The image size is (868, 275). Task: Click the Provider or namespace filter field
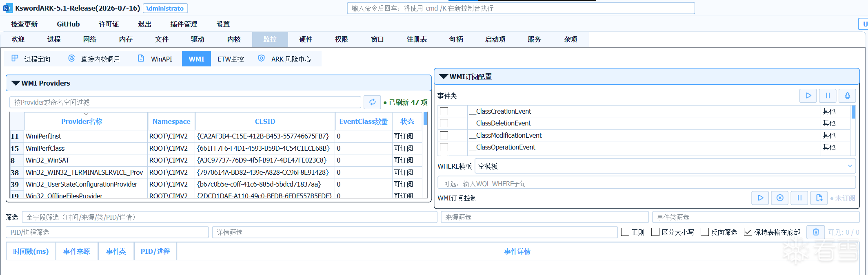click(x=185, y=102)
